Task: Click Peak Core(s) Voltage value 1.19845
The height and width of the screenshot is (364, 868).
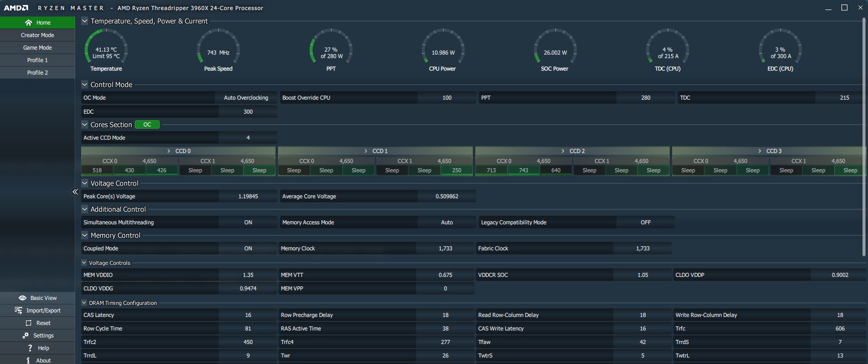Action: pos(248,196)
